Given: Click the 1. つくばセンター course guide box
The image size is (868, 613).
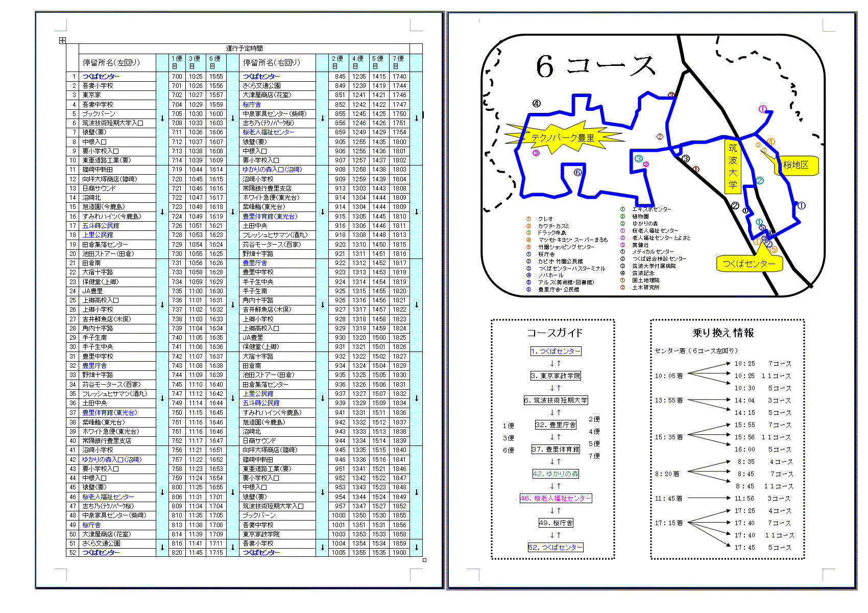Looking at the screenshot, I should click(x=556, y=351).
